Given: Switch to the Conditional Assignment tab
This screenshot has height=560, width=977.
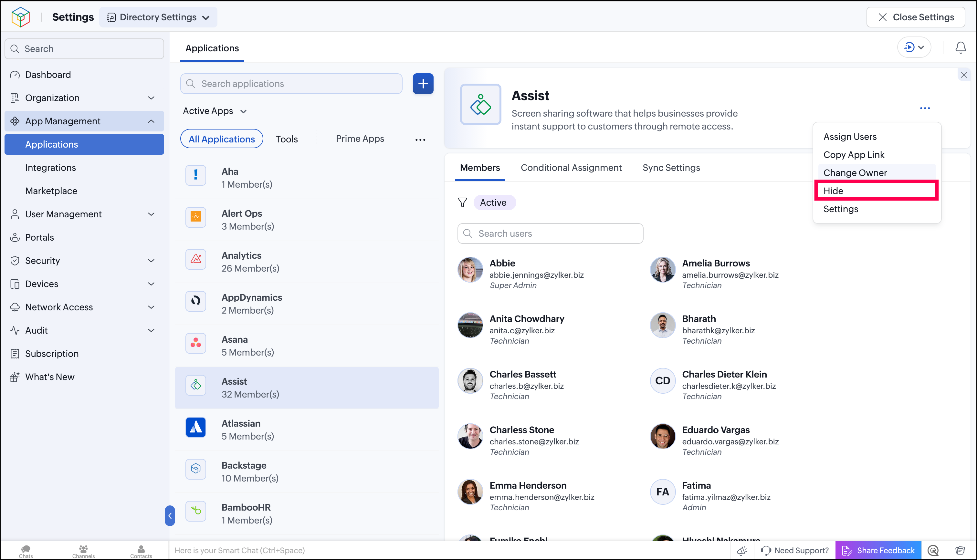Looking at the screenshot, I should coord(571,168).
